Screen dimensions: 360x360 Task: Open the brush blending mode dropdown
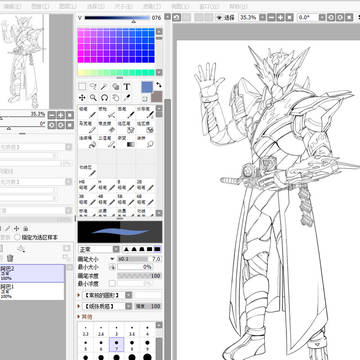[116, 249]
